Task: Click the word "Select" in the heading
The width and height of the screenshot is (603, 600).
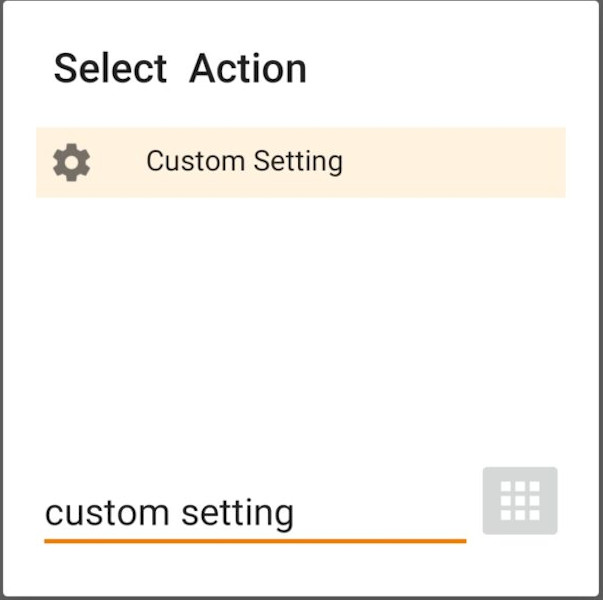Action: click(x=110, y=69)
